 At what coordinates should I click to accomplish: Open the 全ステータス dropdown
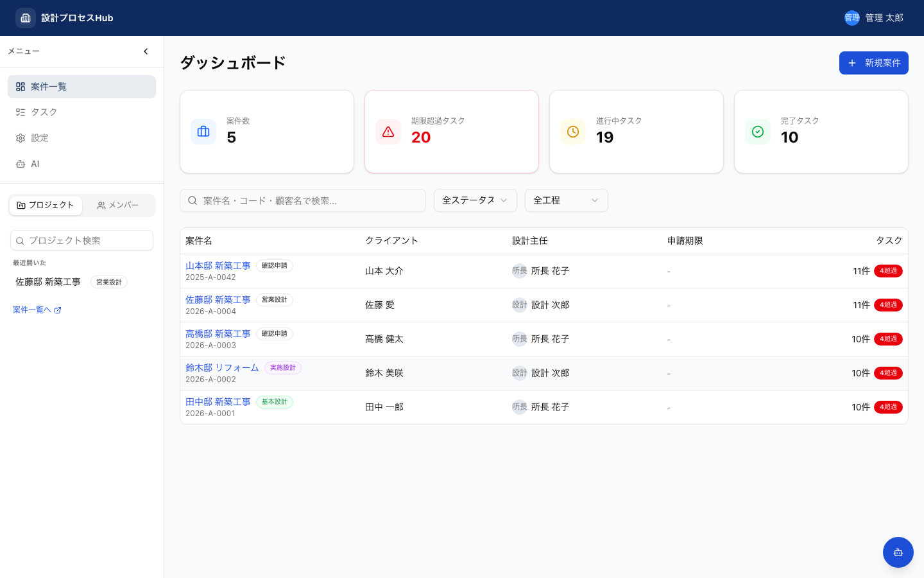[x=475, y=200]
